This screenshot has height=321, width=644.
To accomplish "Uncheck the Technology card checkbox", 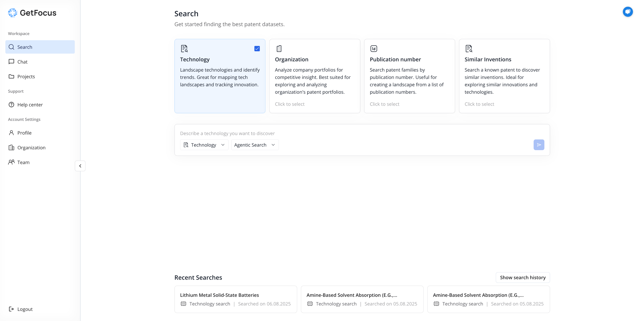I will click(x=257, y=49).
